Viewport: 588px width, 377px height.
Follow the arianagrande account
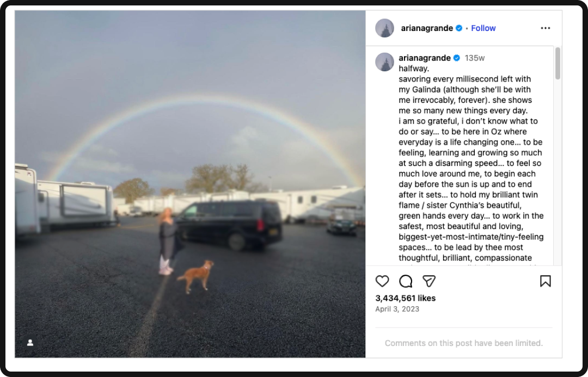tap(483, 28)
